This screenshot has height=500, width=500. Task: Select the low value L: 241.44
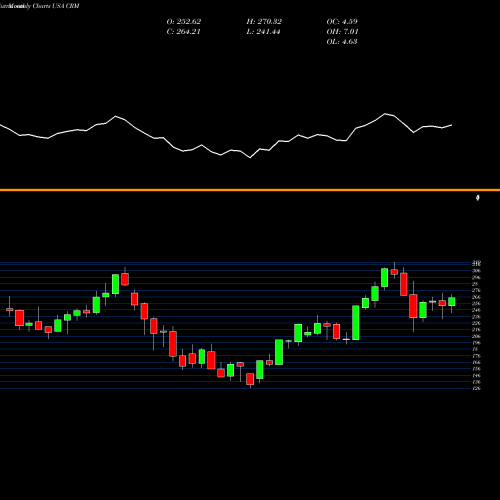(x=263, y=32)
